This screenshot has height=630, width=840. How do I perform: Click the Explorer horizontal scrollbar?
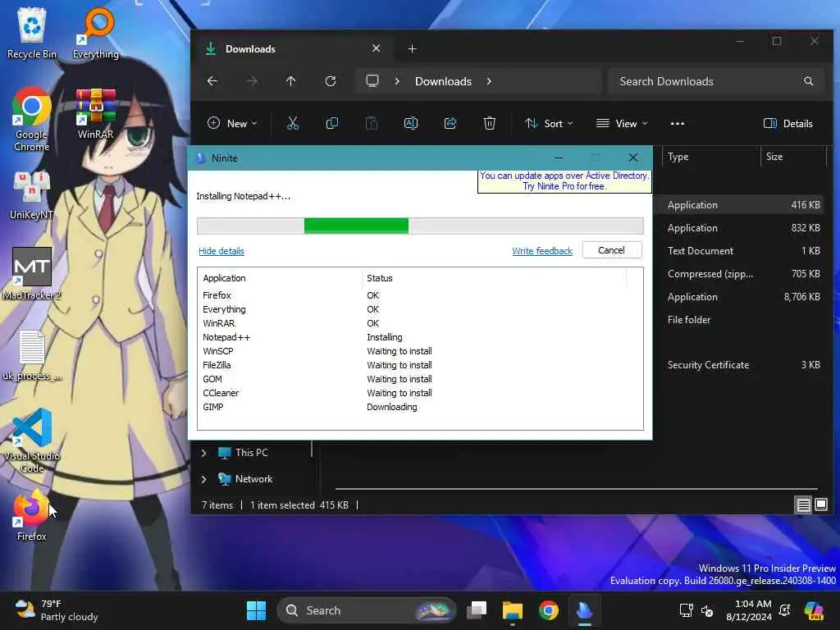pyautogui.click(x=577, y=489)
